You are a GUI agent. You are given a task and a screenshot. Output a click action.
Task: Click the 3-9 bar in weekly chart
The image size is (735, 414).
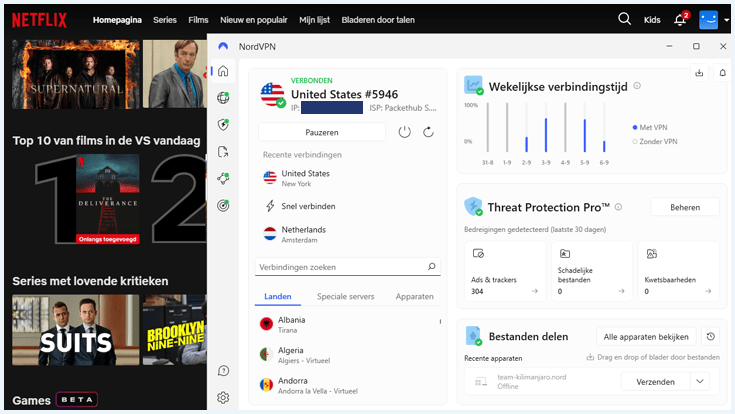[x=546, y=135]
